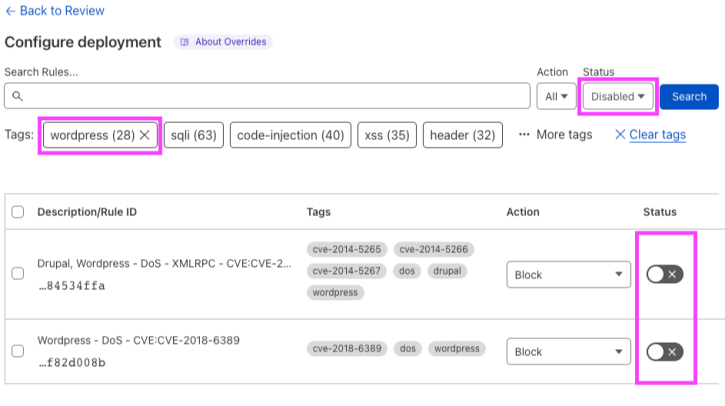Click the search magnifier icon

coord(18,97)
